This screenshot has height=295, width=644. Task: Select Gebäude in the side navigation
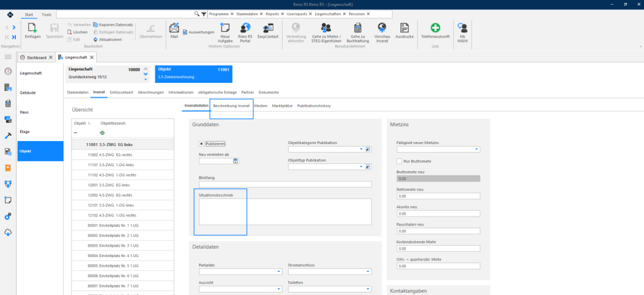(40, 92)
